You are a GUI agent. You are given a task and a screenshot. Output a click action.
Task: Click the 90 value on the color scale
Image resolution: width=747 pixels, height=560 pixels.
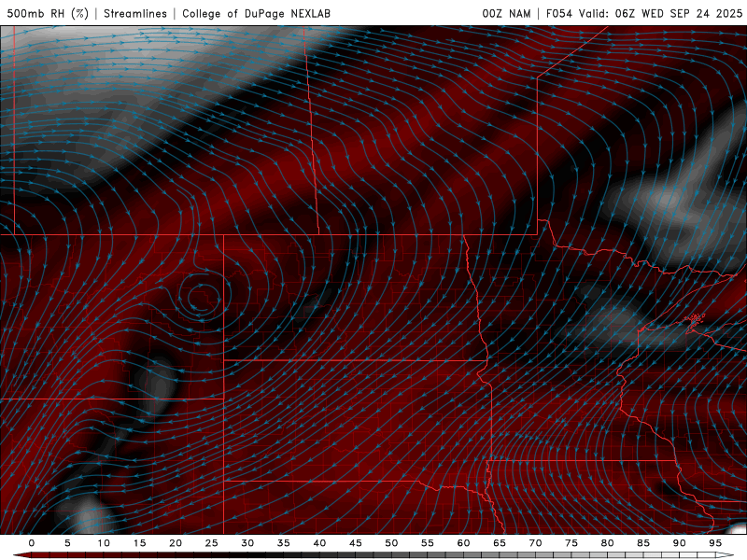(x=679, y=543)
